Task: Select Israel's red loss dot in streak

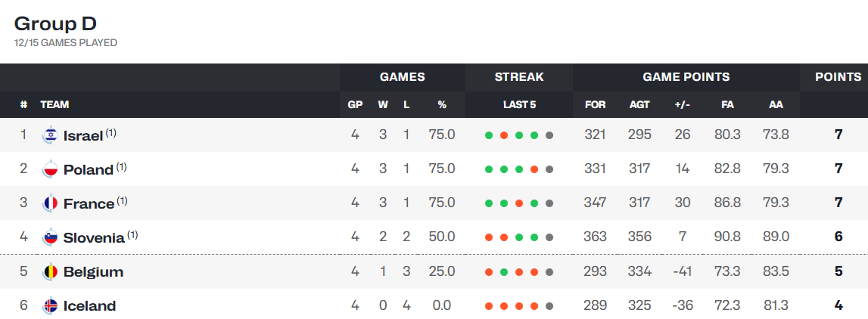Action: tap(504, 135)
